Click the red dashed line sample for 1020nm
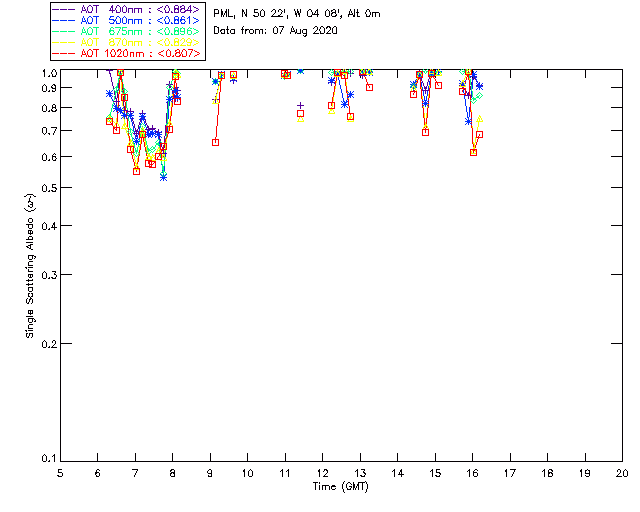This screenshot has height=512, width=640. (66, 52)
